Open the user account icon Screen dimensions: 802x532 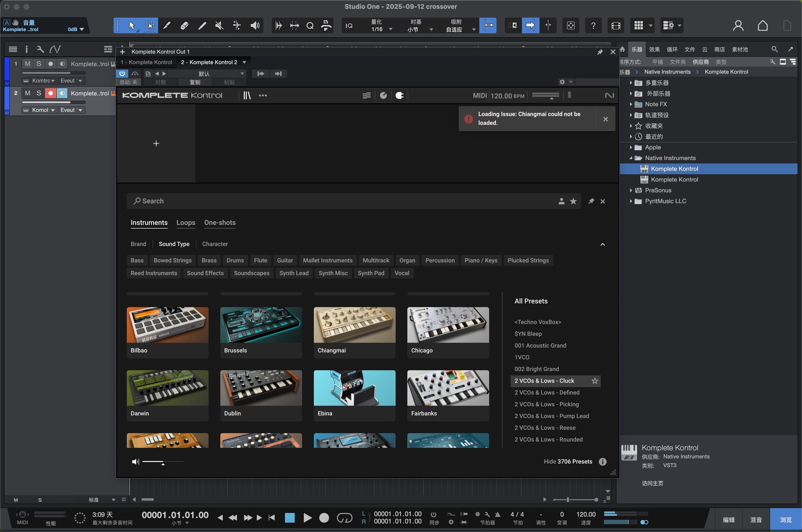tap(738, 25)
